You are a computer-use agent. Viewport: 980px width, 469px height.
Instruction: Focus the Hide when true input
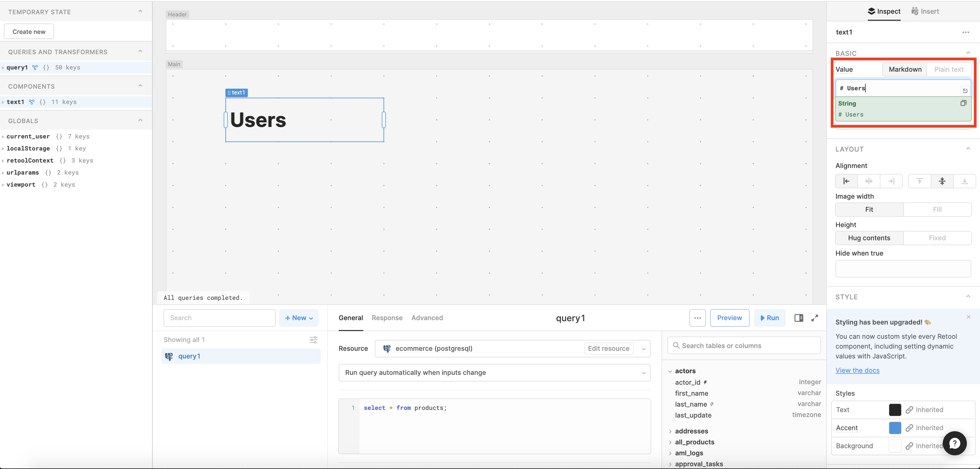[x=903, y=268]
